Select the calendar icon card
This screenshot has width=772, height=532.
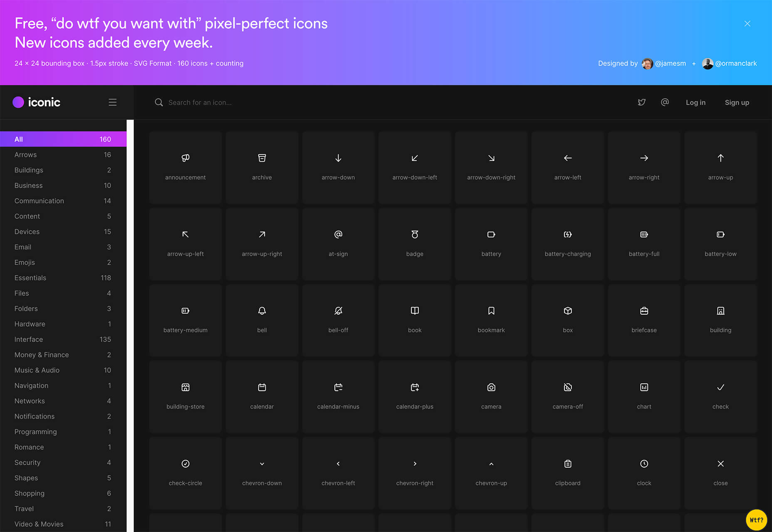pos(262,397)
